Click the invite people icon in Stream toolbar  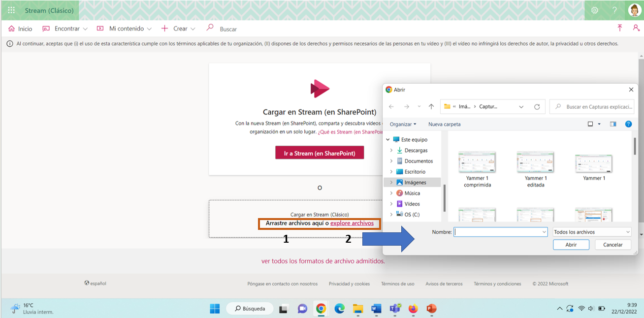pos(636,28)
